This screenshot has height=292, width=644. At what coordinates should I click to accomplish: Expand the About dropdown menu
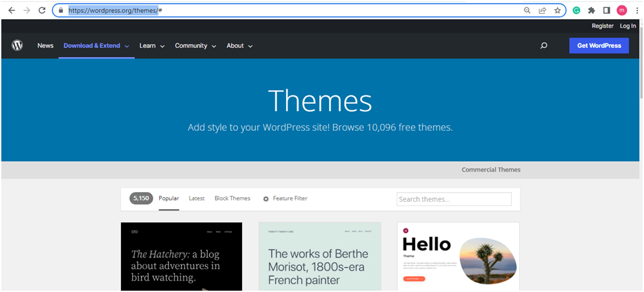tap(239, 45)
